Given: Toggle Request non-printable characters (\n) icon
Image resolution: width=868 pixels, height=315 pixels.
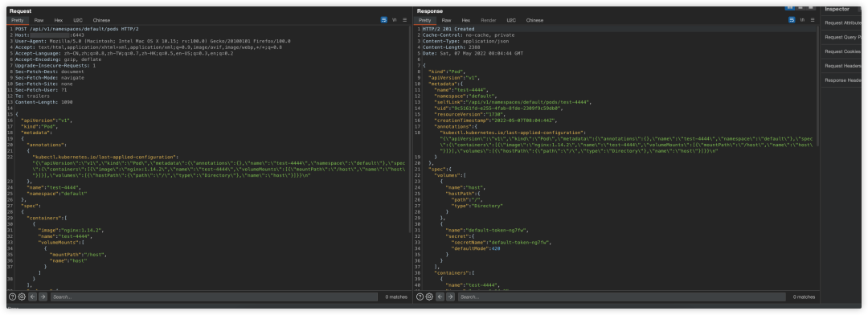Looking at the screenshot, I should [395, 20].
